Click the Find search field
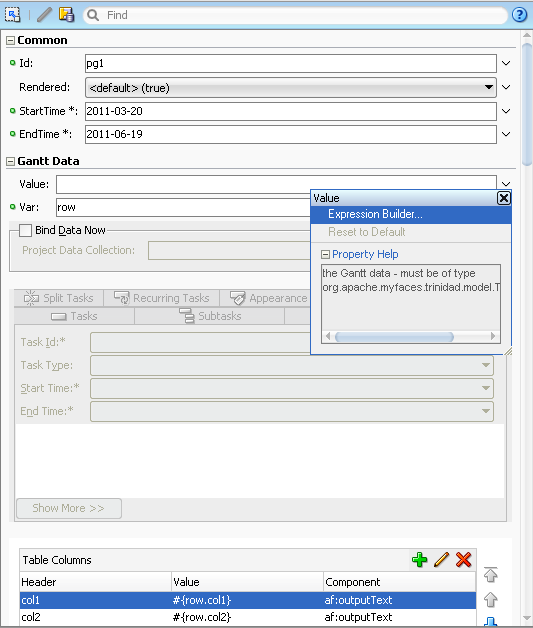The height and width of the screenshot is (628, 533). (296, 15)
